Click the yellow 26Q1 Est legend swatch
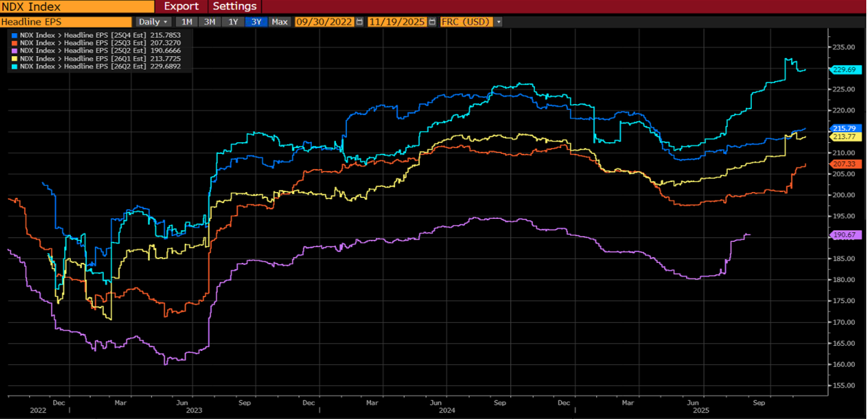The height and width of the screenshot is (419, 868). [x=14, y=59]
